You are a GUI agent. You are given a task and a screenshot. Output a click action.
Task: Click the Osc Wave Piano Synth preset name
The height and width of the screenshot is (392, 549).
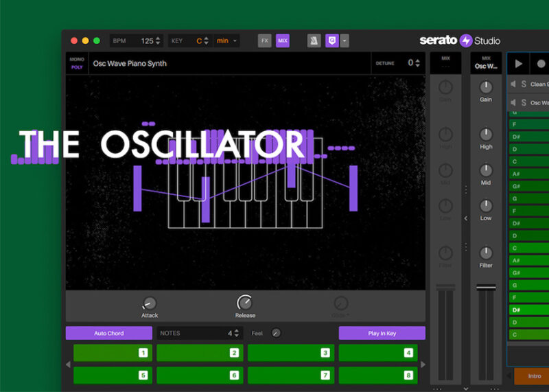(x=130, y=63)
